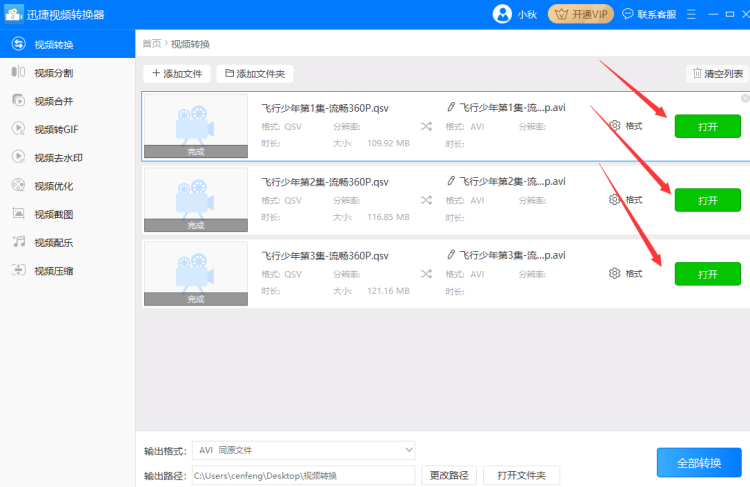Image resolution: width=750 pixels, height=487 pixels.
Task: Click shuffle convert icon in 第1集 row
Action: click(x=426, y=126)
